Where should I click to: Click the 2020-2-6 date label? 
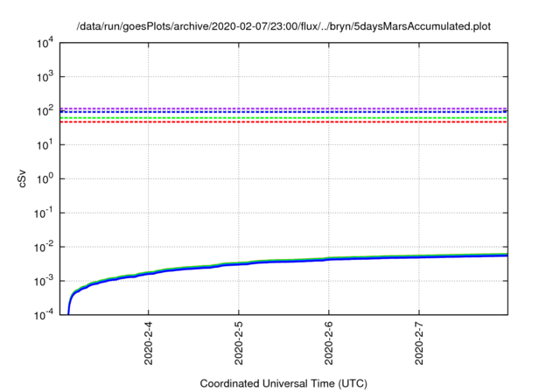[329, 343]
